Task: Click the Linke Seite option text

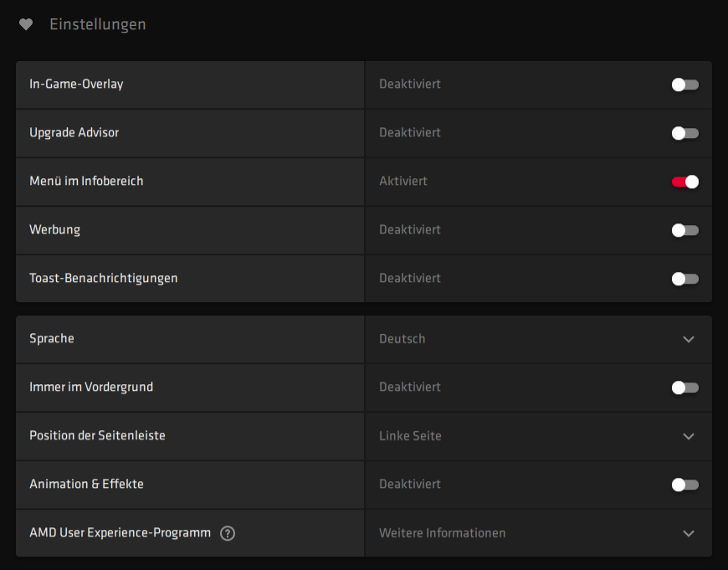Action: pyautogui.click(x=410, y=436)
